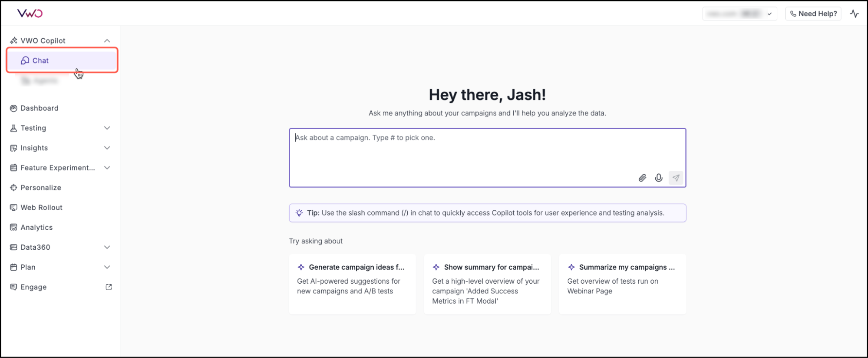Click the attach file paperclip icon
The width and height of the screenshot is (868, 358).
pos(642,178)
